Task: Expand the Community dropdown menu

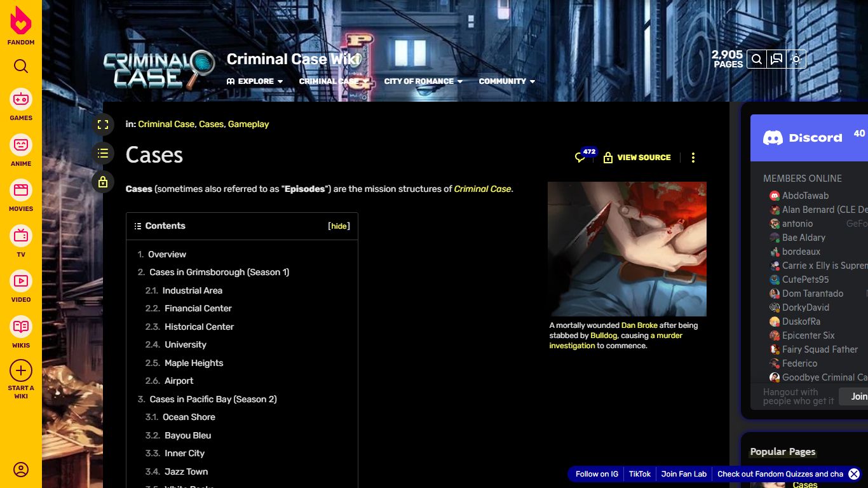Action: (507, 81)
